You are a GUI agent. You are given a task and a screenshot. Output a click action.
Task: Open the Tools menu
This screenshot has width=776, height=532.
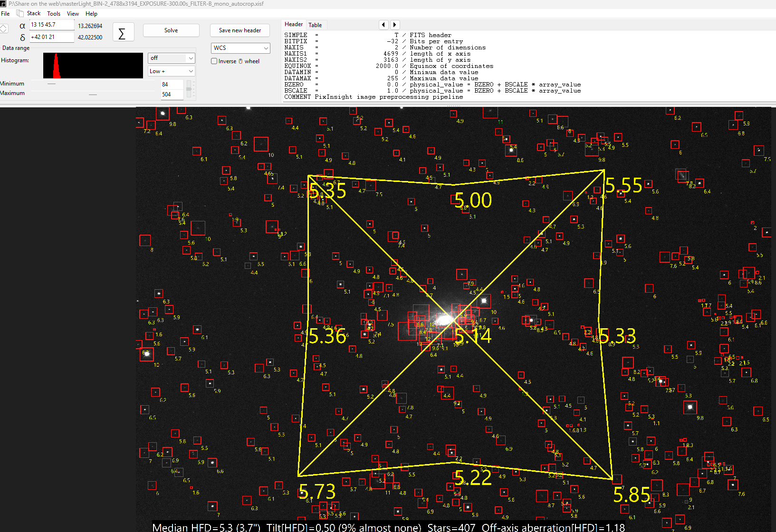pyautogui.click(x=54, y=14)
